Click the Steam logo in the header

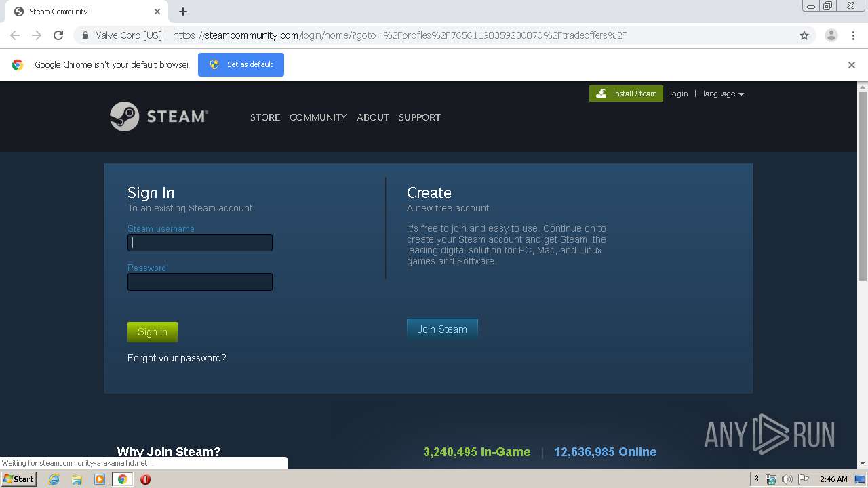tap(159, 117)
